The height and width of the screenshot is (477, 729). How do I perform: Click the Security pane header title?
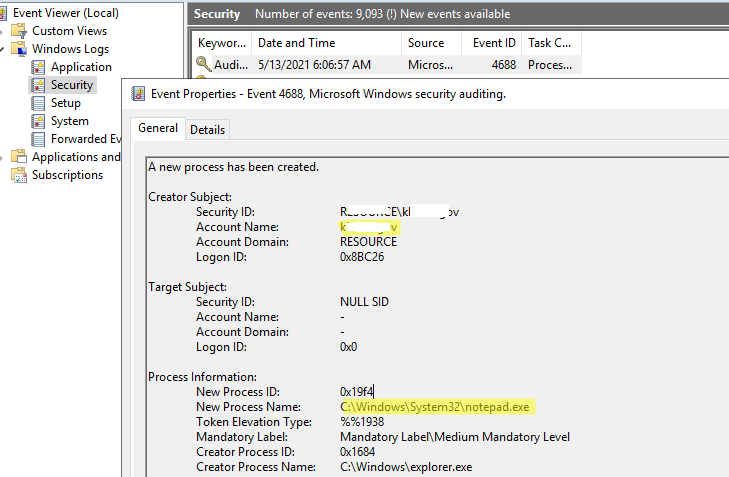217,14
